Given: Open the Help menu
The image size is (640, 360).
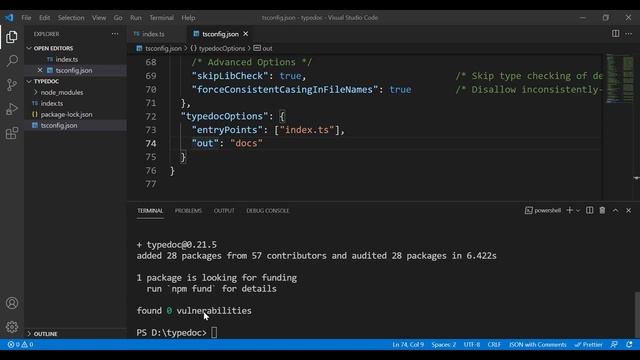Looking at the screenshot, I should point(188,18).
